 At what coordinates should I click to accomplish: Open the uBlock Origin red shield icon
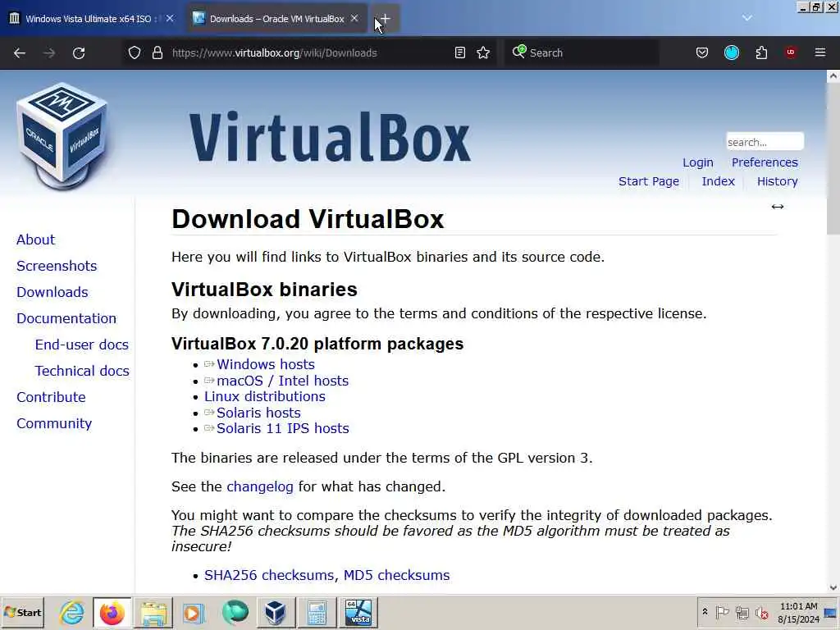pos(791,52)
